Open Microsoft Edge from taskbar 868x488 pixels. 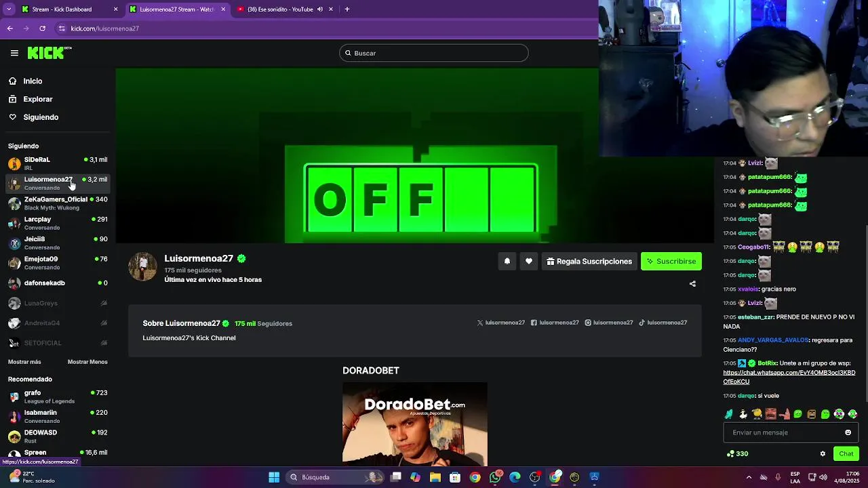click(x=515, y=477)
